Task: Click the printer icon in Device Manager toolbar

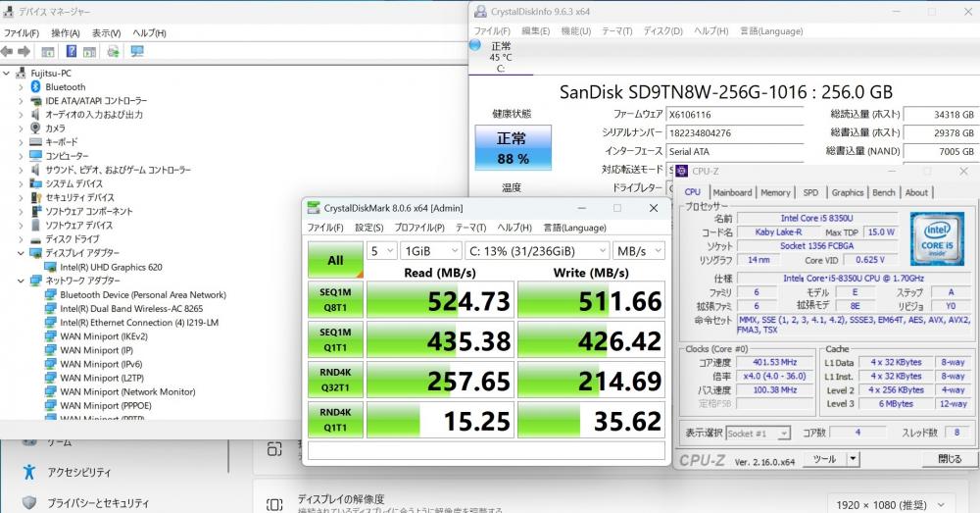Action: [114, 51]
